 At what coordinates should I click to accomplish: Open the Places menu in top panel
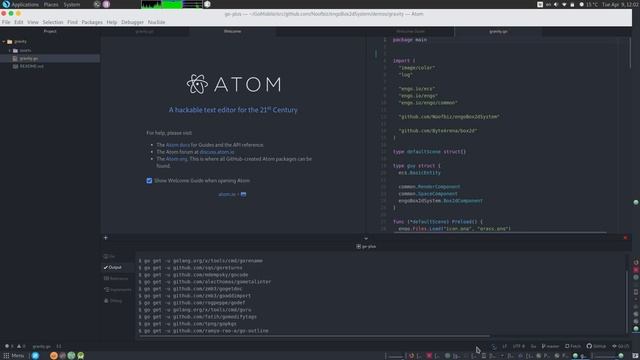pyautogui.click(x=51, y=4)
